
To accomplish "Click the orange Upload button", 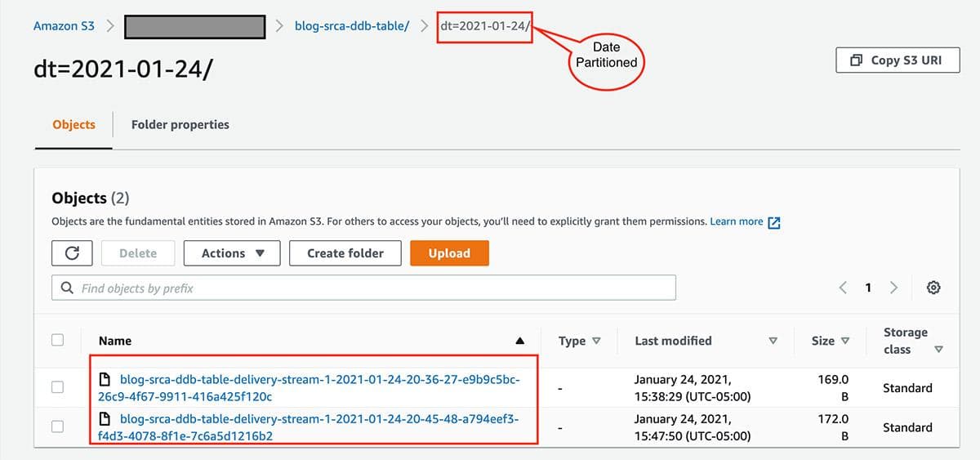I will point(449,253).
